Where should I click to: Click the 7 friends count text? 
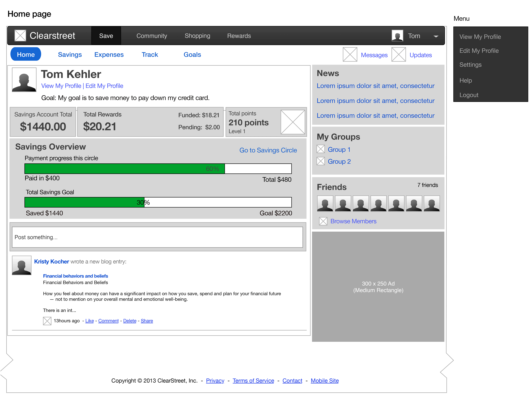pyautogui.click(x=428, y=185)
